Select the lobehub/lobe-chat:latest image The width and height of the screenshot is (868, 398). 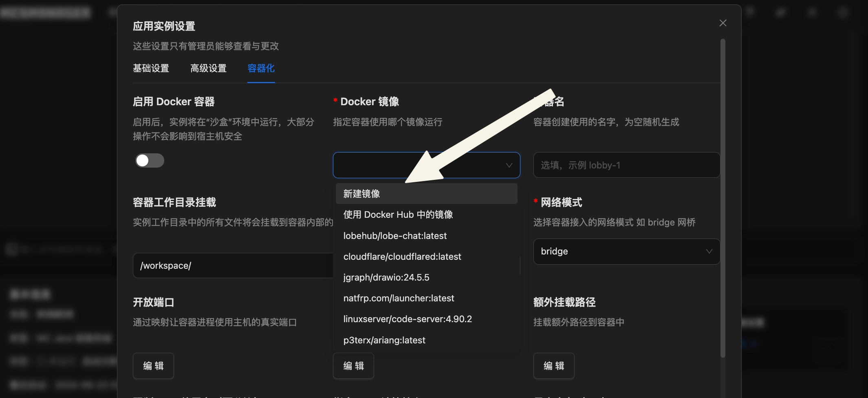coord(395,236)
